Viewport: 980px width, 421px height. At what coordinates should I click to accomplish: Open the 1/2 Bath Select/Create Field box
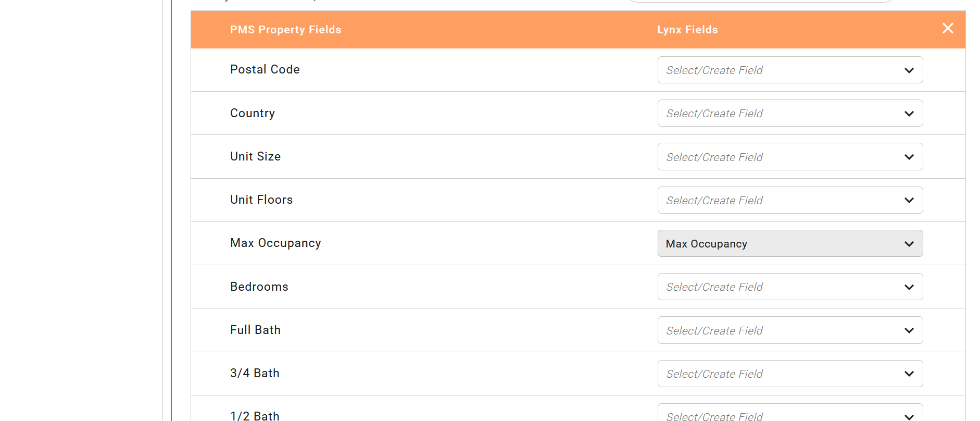click(790, 413)
